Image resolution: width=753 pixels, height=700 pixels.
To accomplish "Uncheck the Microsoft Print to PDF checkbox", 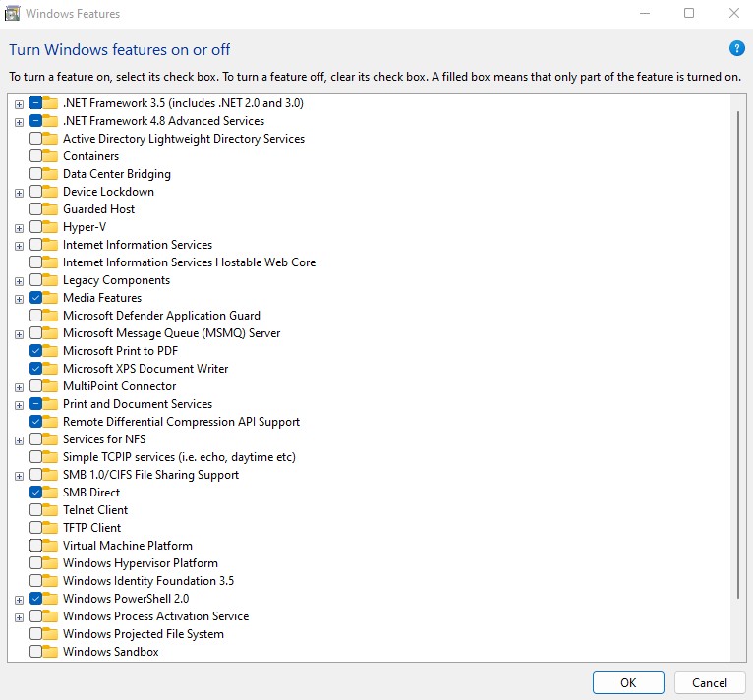I will click(x=36, y=351).
